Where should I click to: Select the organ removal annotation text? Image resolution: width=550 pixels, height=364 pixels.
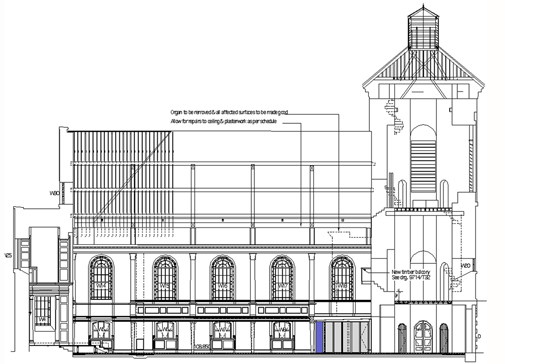pyautogui.click(x=229, y=113)
